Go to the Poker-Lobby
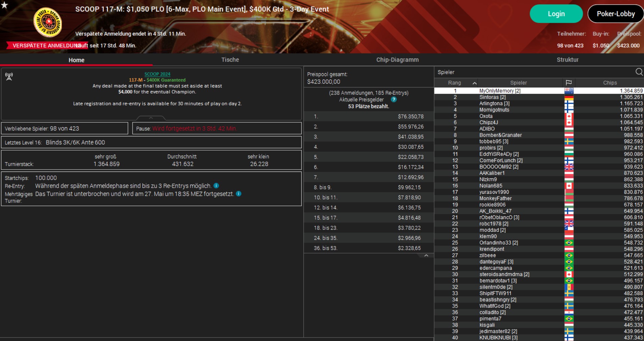The width and height of the screenshot is (644, 341). (x=616, y=14)
